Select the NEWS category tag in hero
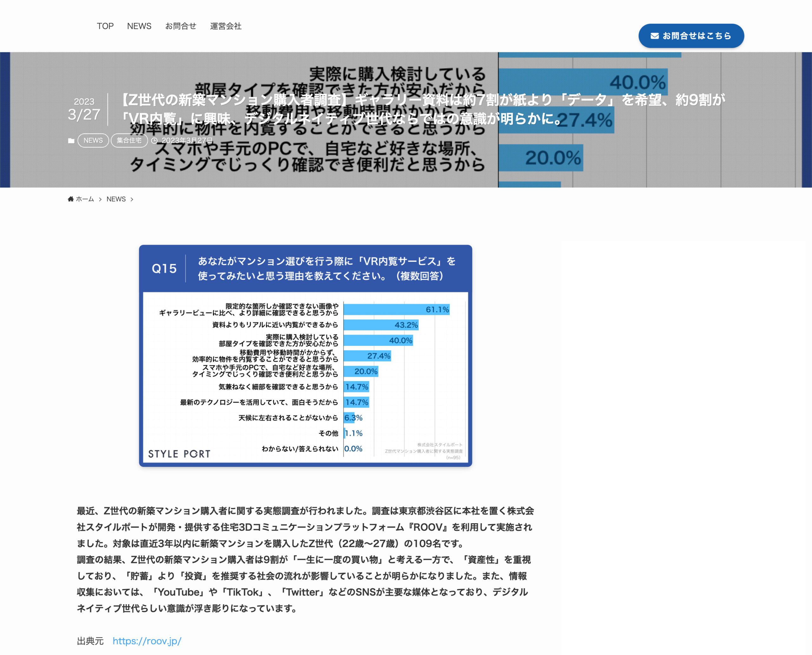 point(93,140)
